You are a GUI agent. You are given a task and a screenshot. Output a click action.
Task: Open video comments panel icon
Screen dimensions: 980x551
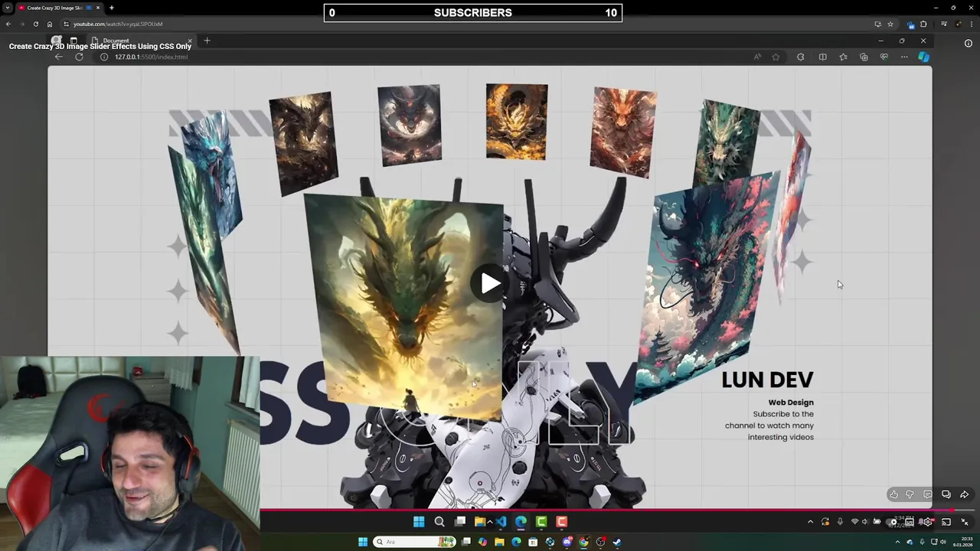coord(927,494)
